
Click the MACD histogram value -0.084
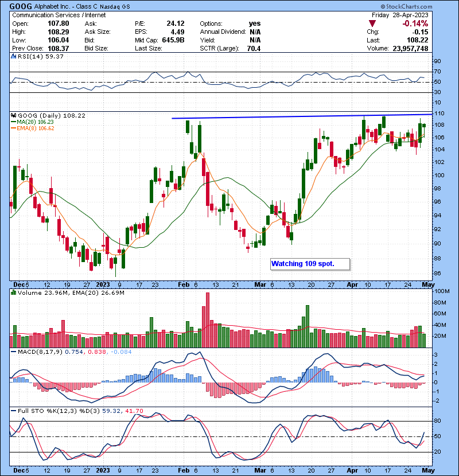[121, 352]
